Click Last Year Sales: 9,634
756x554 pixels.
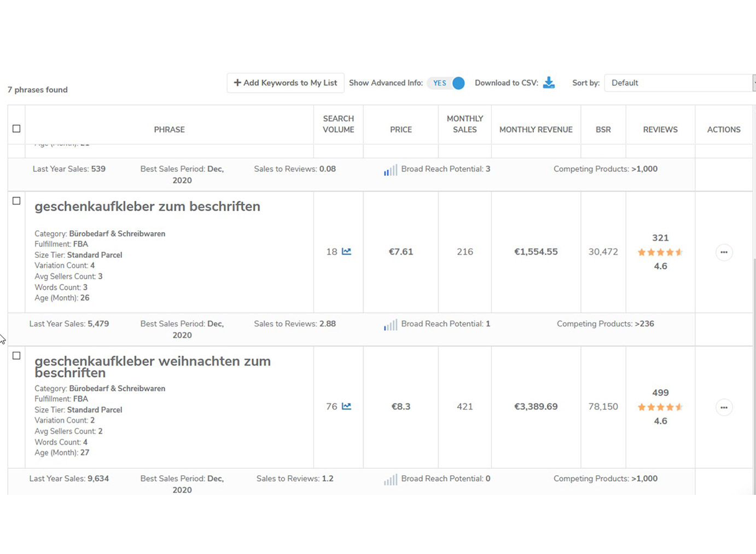69,479
